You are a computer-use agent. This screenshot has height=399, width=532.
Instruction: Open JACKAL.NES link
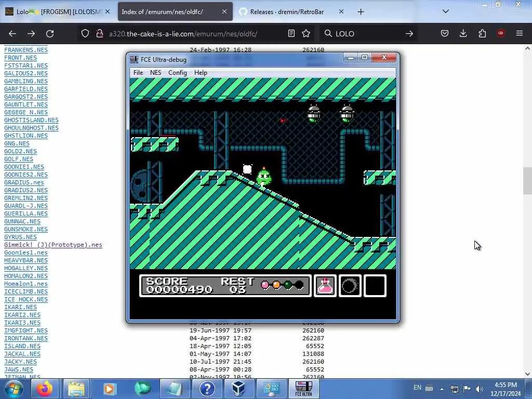(x=22, y=354)
